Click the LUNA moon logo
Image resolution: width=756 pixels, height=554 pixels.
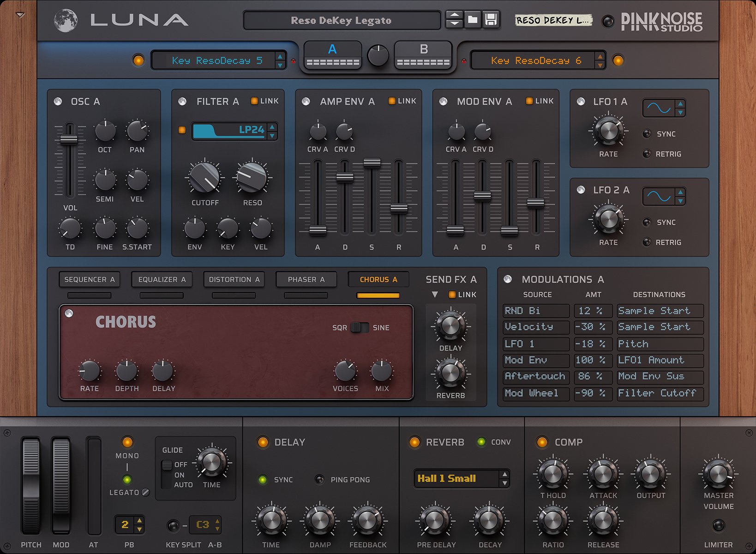click(x=66, y=20)
